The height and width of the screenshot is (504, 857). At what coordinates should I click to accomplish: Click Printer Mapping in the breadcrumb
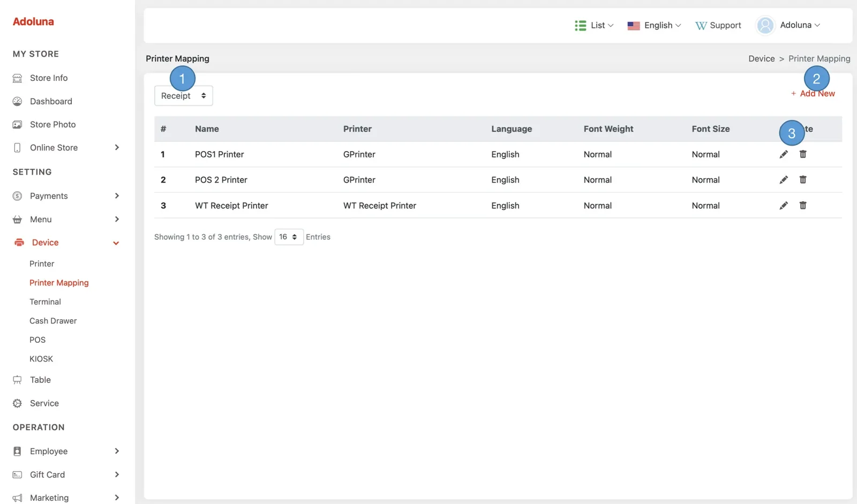tap(820, 58)
